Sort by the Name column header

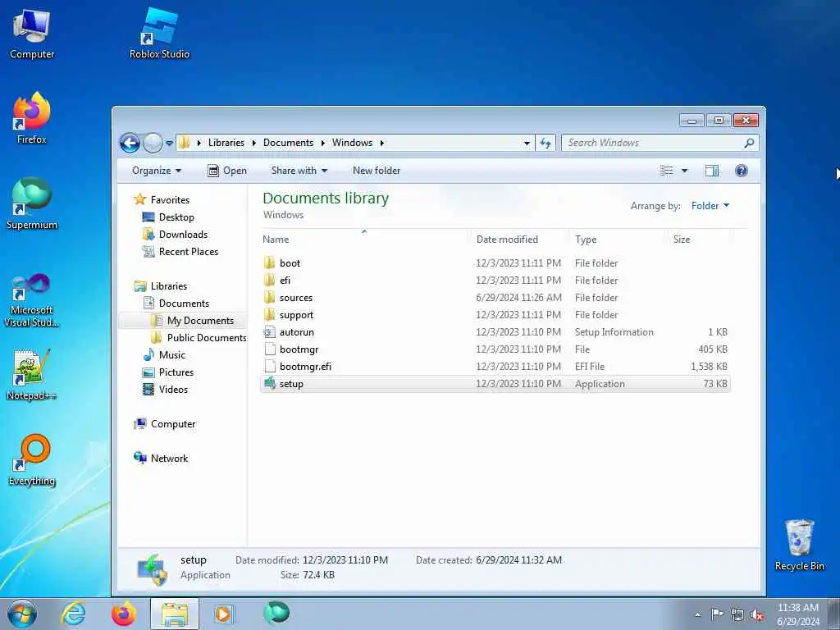(364, 240)
